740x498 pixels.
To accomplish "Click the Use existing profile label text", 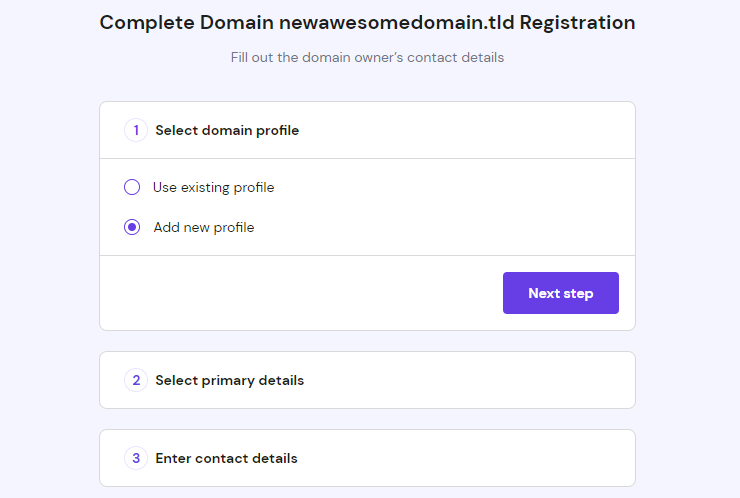I will coord(213,187).
